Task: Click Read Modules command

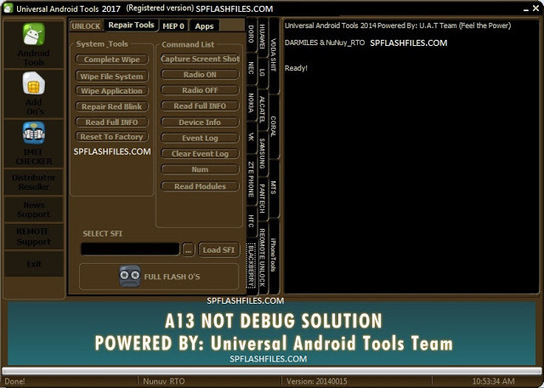Action: (200, 186)
